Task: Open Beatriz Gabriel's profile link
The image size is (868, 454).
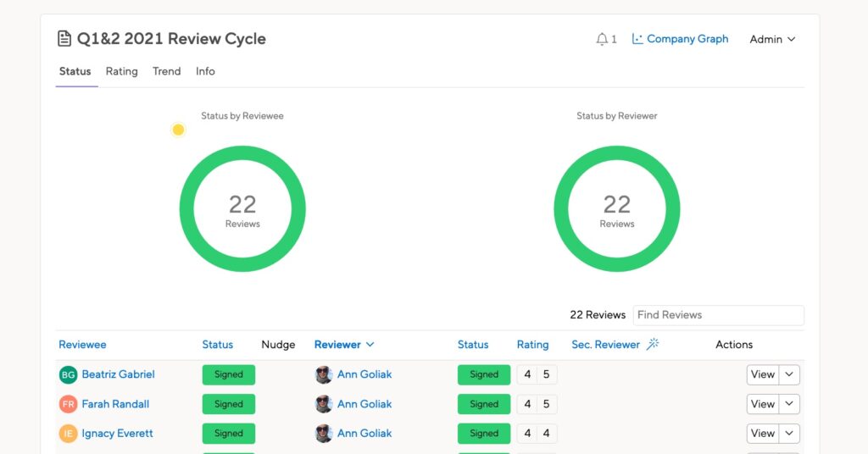Action: (x=119, y=374)
